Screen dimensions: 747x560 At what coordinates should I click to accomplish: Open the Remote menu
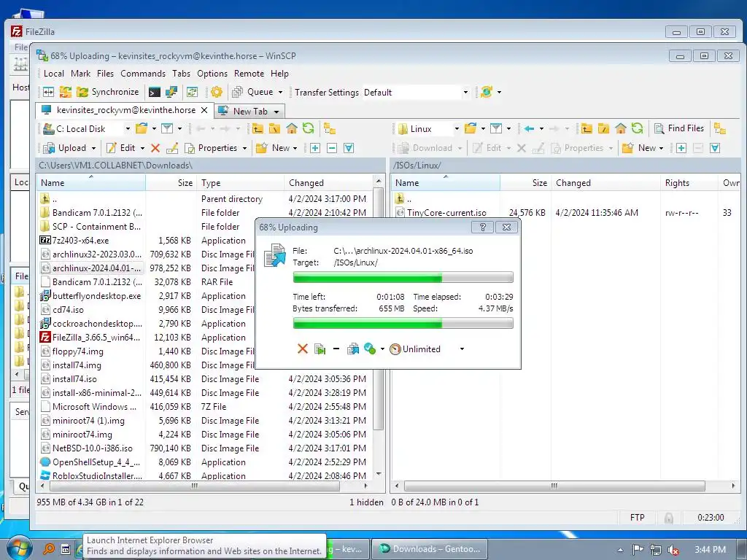pos(249,74)
